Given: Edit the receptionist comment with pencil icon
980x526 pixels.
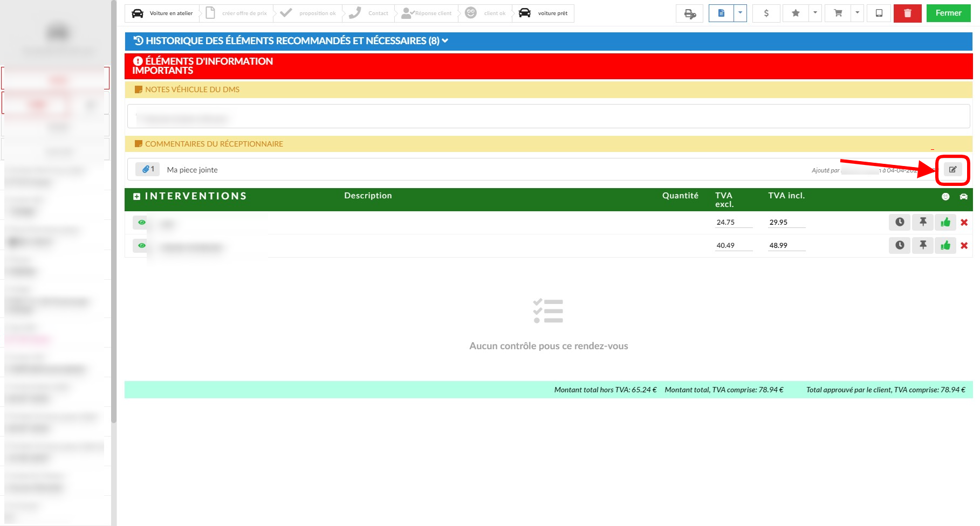Looking at the screenshot, I should 953,170.
